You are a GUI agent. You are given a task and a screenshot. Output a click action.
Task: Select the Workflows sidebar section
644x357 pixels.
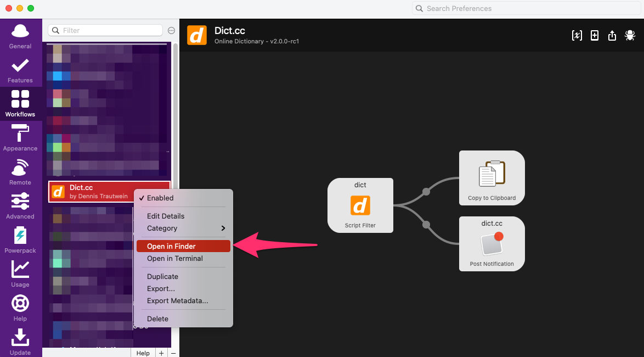[x=20, y=104]
